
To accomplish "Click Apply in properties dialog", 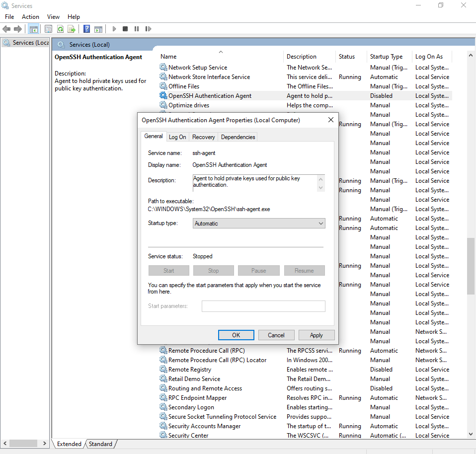I will [x=317, y=335].
